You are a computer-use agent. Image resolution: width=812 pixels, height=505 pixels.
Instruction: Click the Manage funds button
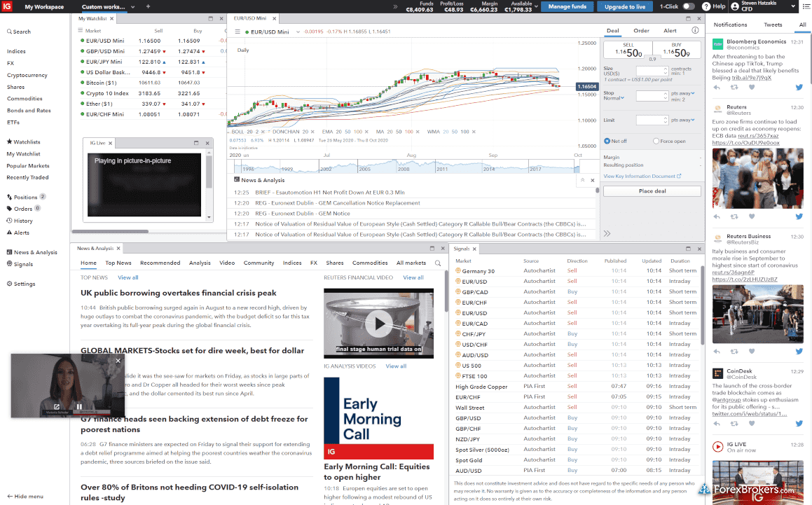567,7
